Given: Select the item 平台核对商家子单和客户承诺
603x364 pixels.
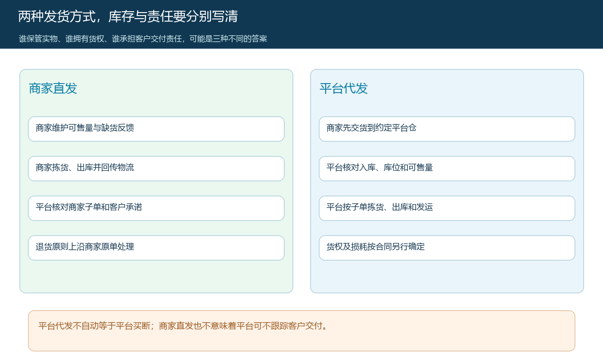Looking at the screenshot, I should click(x=156, y=208).
